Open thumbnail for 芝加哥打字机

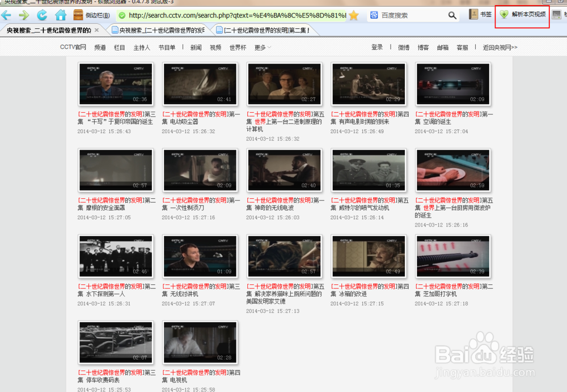pos(453,256)
